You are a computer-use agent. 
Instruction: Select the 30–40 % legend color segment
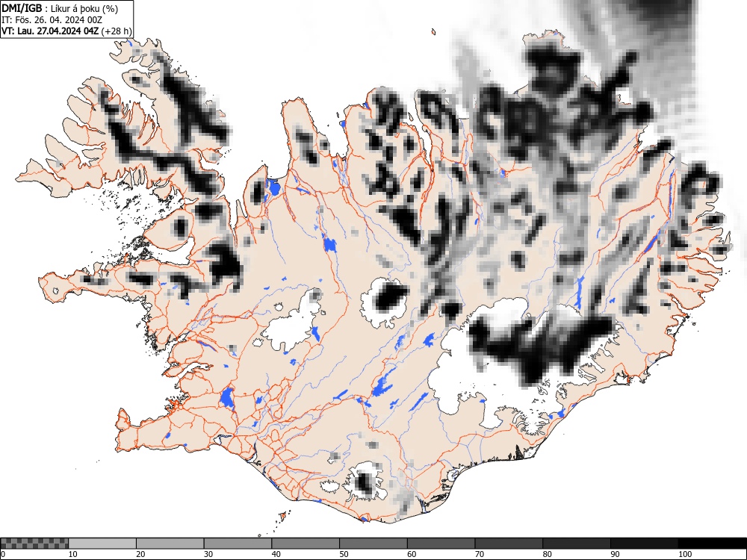pyautogui.click(x=238, y=544)
